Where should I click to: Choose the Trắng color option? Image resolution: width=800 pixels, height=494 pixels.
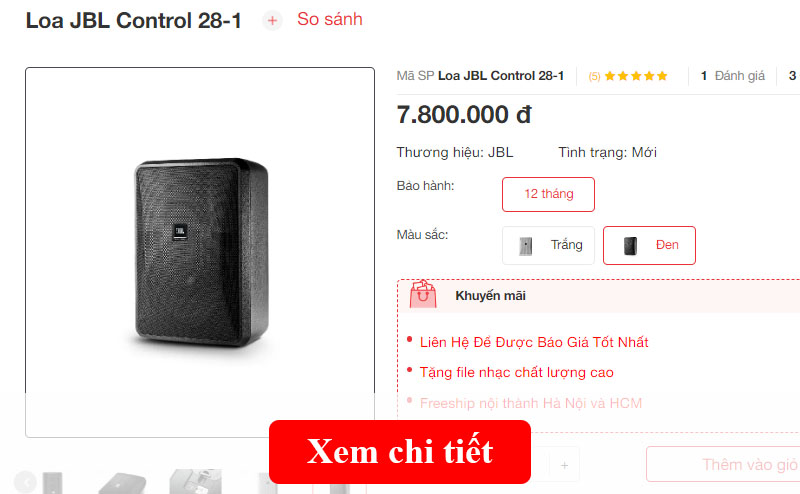tap(548, 245)
